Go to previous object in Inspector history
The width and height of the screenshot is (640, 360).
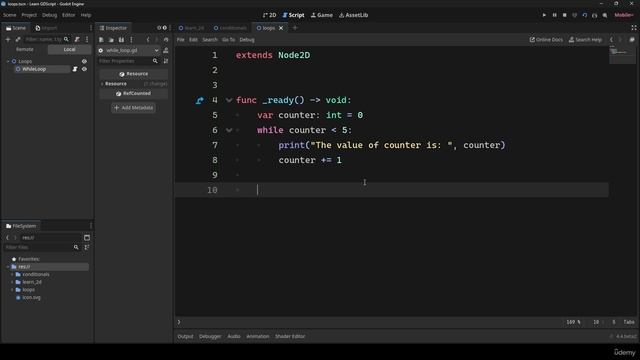148,40
